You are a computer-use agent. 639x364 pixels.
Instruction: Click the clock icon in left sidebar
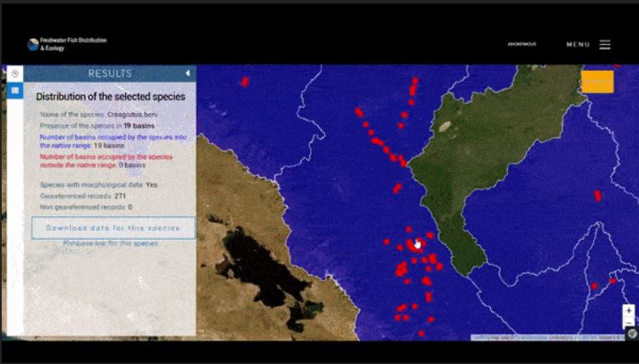14,74
